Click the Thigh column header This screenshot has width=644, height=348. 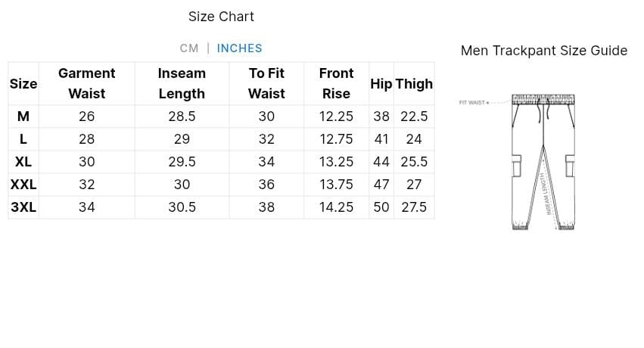[x=414, y=84]
